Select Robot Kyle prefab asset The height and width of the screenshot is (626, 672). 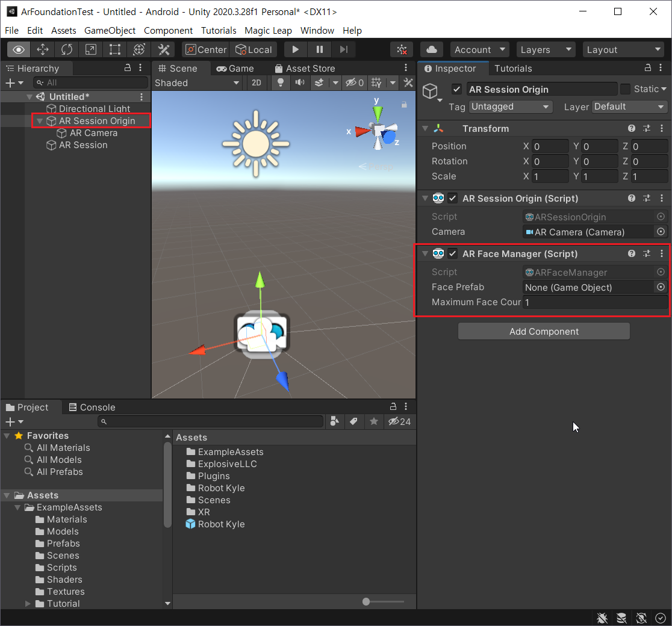pos(215,524)
